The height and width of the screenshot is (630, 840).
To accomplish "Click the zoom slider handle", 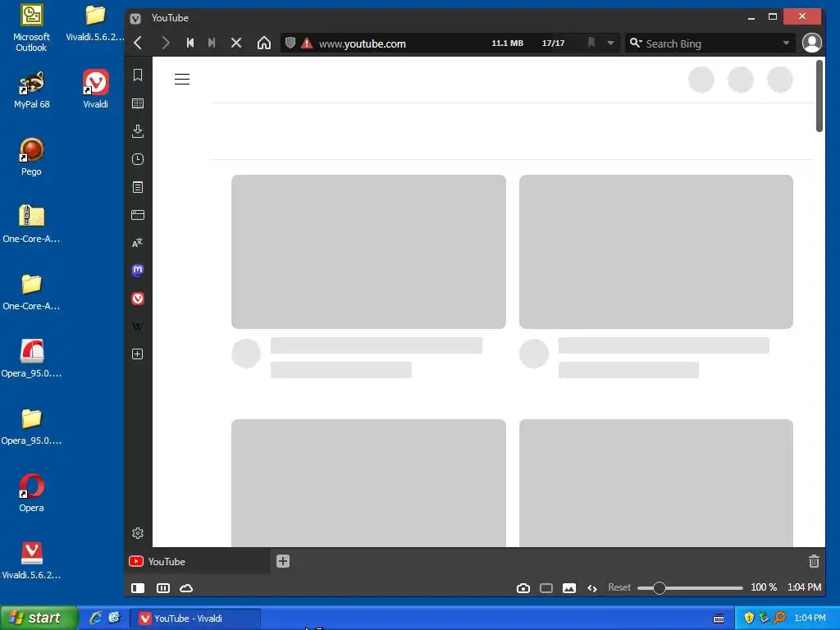I will 660,588.
